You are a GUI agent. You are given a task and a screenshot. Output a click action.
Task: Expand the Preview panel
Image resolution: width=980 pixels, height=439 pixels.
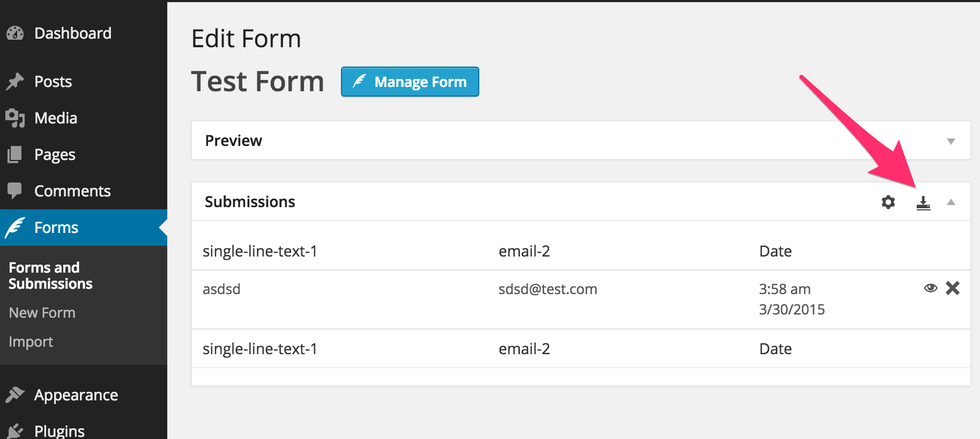(x=951, y=141)
